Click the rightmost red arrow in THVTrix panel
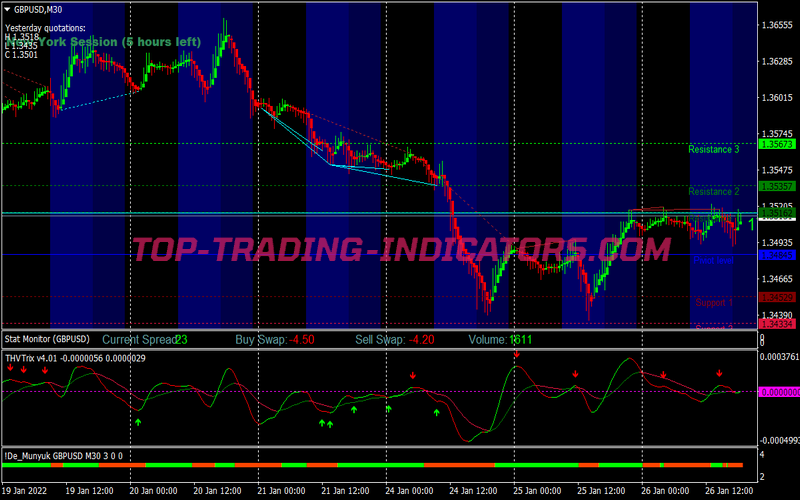 (x=719, y=374)
